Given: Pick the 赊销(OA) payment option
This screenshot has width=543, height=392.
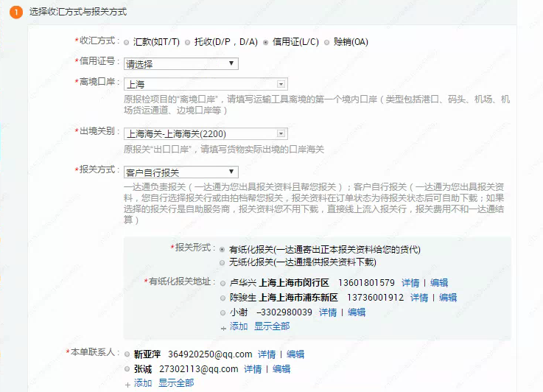Looking at the screenshot, I should tap(327, 42).
